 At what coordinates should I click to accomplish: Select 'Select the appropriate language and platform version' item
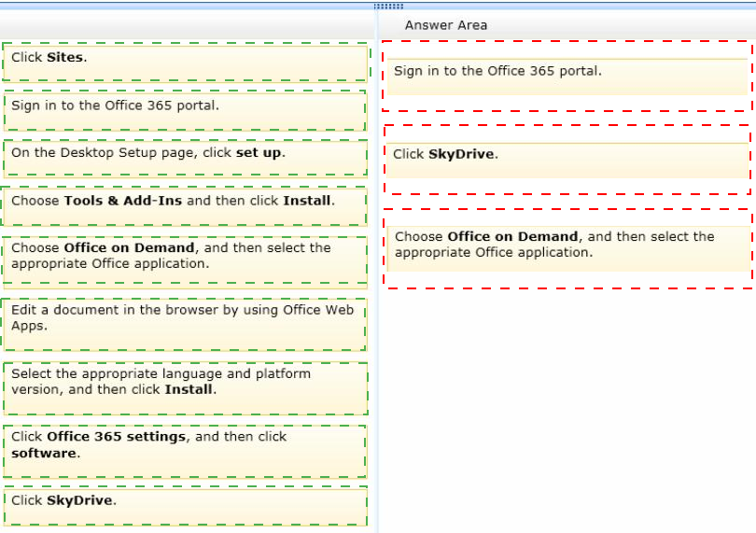(x=186, y=388)
